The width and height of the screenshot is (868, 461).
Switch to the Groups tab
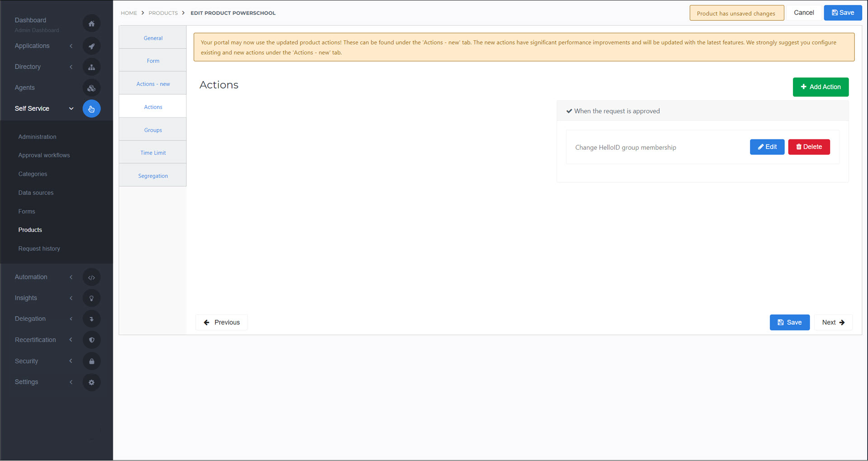coord(153,130)
